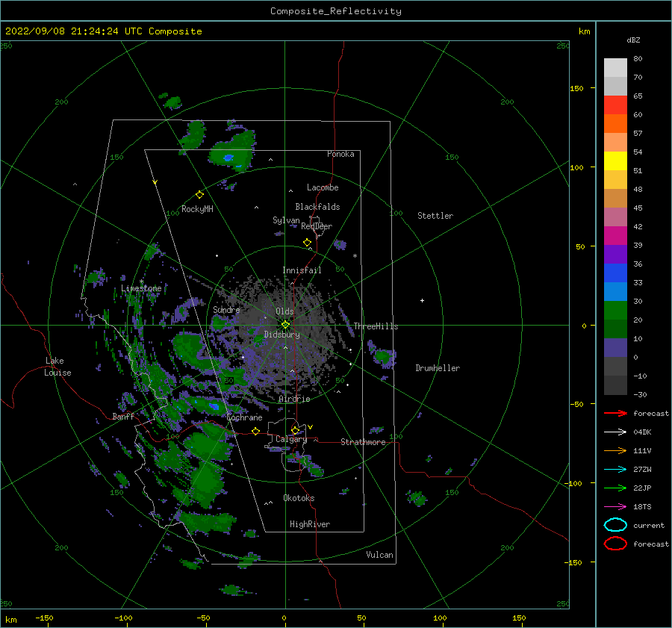672x628 pixels.
Task: Click the blue storm core northwest of Cochrane
Action: [x=214, y=406]
